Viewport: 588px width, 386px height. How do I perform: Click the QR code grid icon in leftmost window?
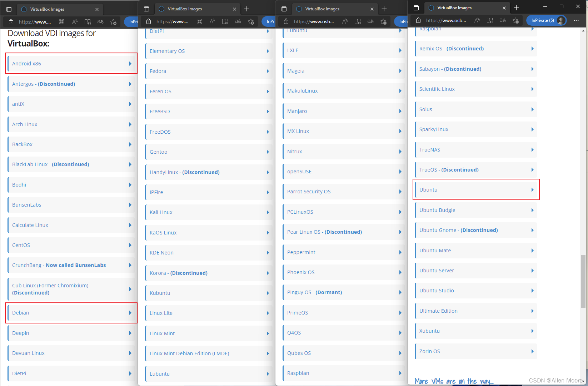(x=62, y=22)
